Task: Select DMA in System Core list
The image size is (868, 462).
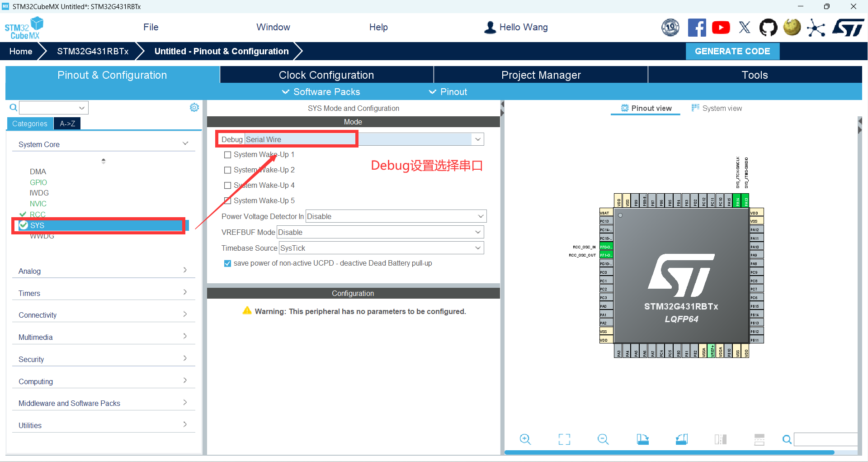Action: (x=38, y=171)
